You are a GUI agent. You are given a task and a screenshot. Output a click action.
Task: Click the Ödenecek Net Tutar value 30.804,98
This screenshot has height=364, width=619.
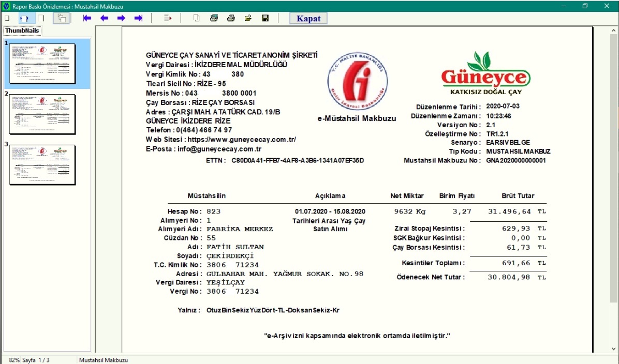point(509,277)
